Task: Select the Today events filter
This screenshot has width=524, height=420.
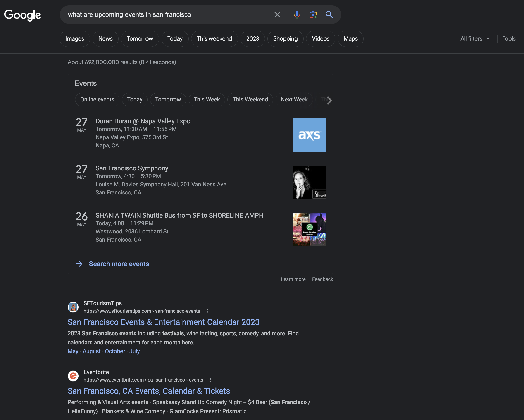Action: (135, 99)
